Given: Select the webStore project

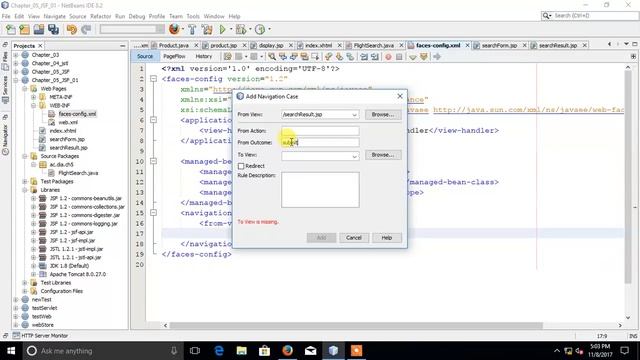Looking at the screenshot, I should tap(42, 325).
